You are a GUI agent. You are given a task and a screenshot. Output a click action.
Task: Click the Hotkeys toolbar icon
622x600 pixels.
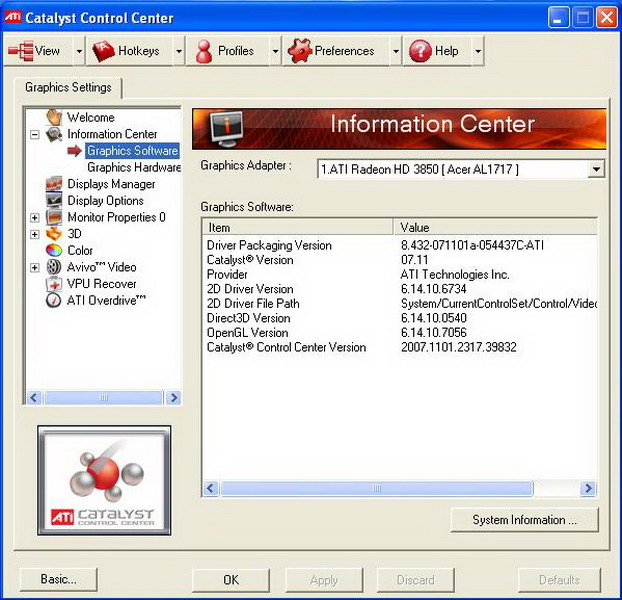point(104,51)
